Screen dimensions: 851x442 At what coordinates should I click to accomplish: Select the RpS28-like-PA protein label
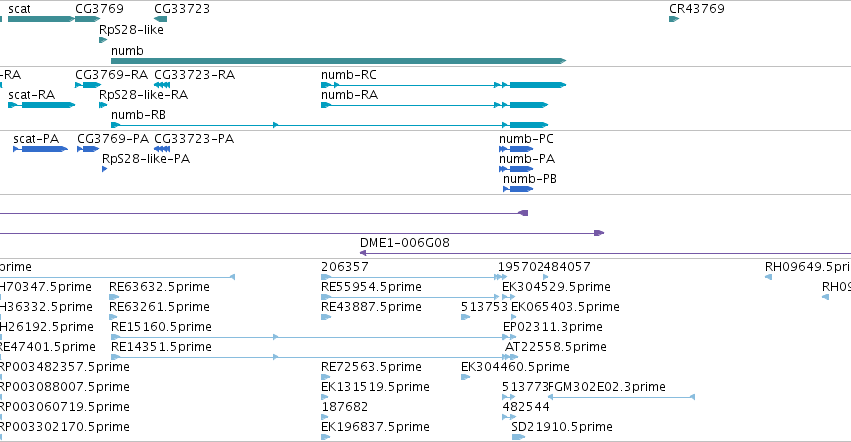pyautogui.click(x=146, y=159)
